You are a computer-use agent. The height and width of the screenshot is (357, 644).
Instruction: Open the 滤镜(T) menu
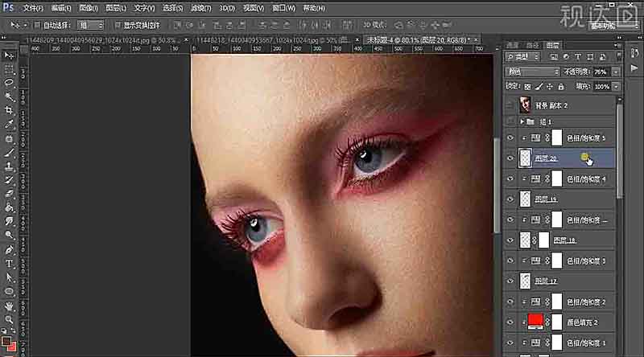[200, 8]
